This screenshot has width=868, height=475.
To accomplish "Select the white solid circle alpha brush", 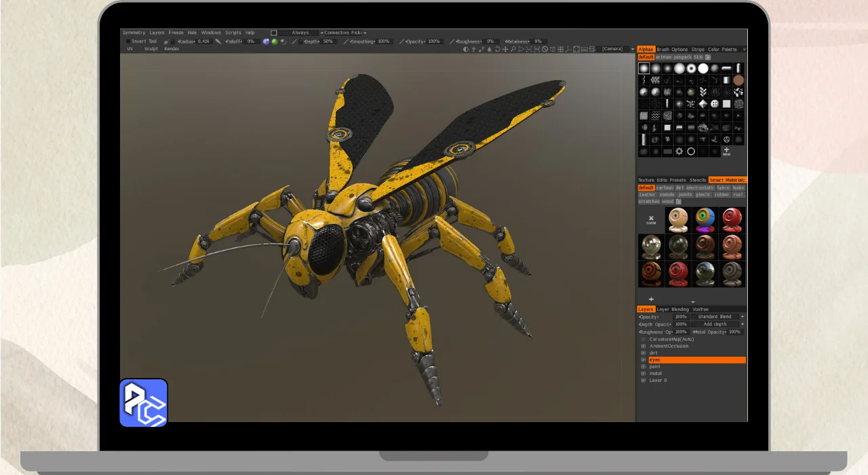I will click(703, 69).
